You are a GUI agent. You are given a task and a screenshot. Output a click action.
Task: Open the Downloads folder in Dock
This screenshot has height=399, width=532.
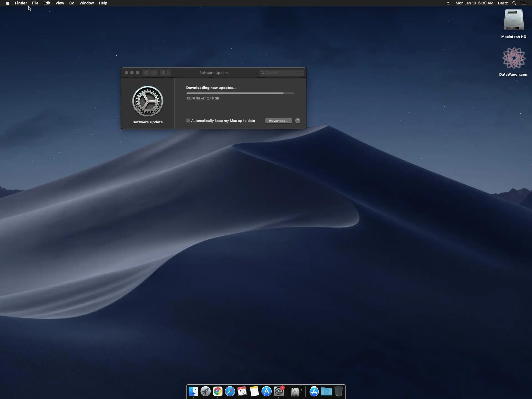tap(326, 391)
